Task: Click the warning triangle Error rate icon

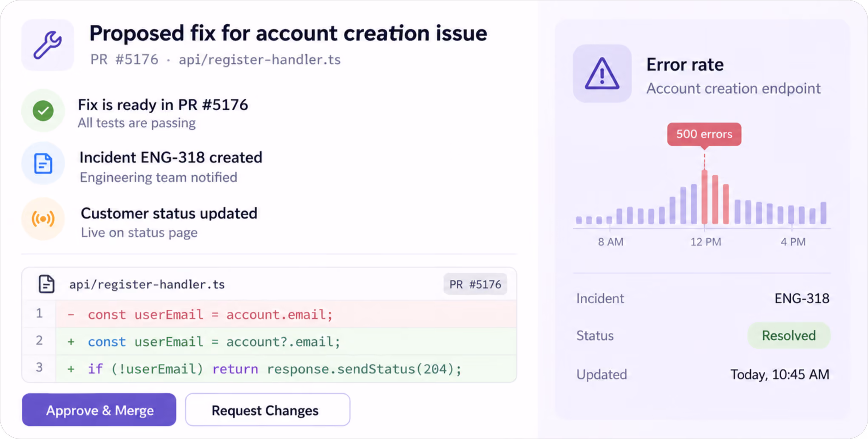Action: [x=602, y=74]
